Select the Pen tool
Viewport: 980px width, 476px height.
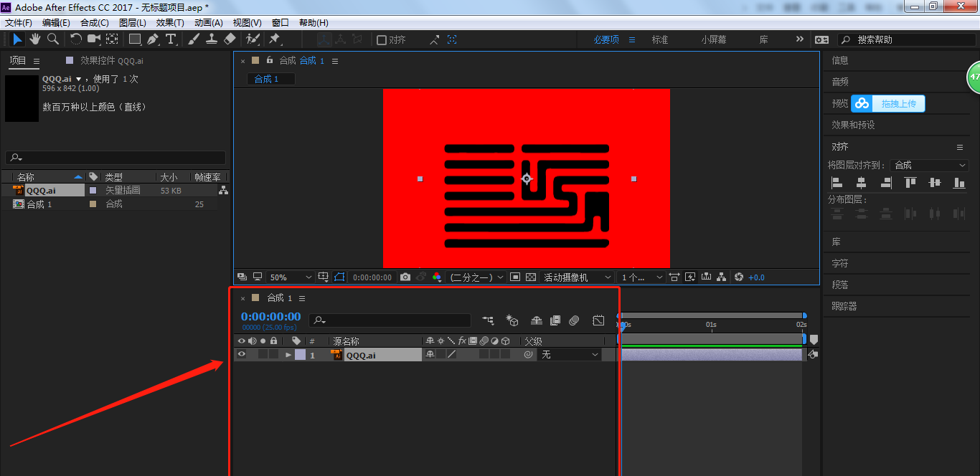pos(153,39)
